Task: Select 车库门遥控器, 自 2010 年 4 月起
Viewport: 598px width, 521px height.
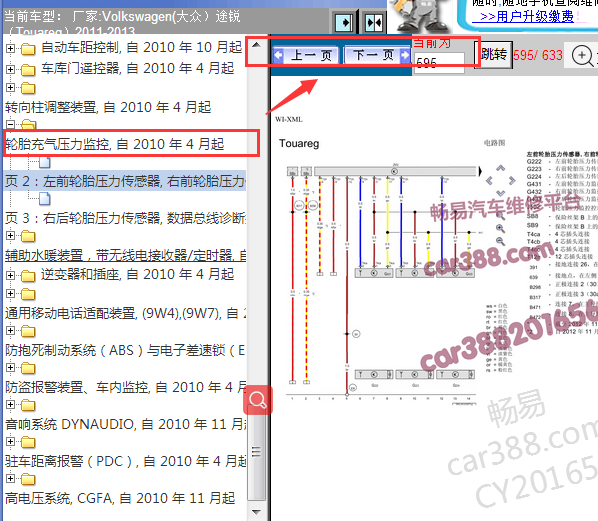Action: click(137, 68)
